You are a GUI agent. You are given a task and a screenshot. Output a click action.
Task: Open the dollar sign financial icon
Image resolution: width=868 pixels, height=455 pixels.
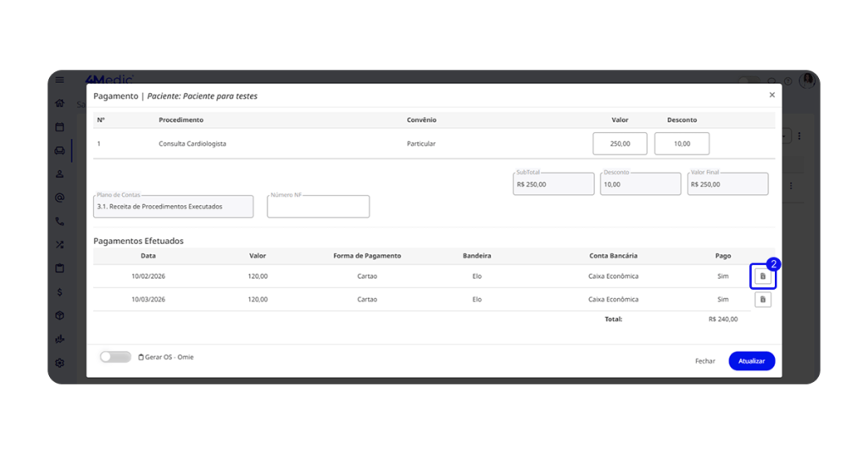tap(59, 291)
